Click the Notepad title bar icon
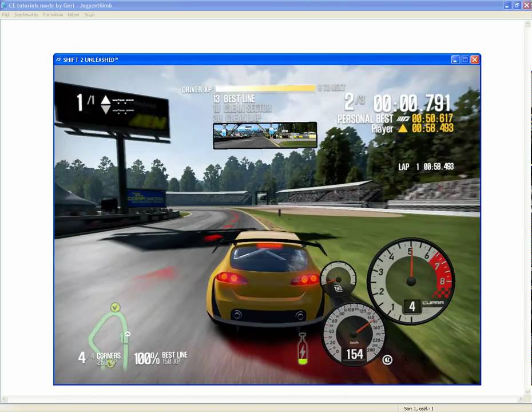Screen dimensions: 532x412 3,5
